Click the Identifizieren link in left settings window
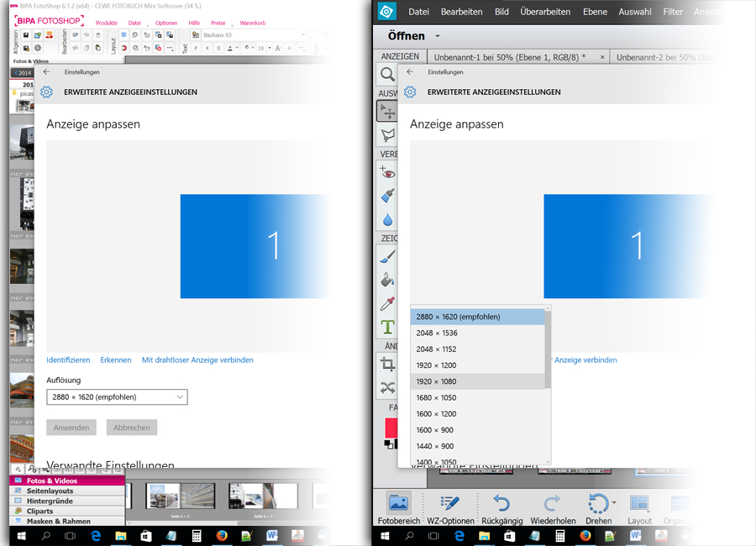 tap(68, 360)
